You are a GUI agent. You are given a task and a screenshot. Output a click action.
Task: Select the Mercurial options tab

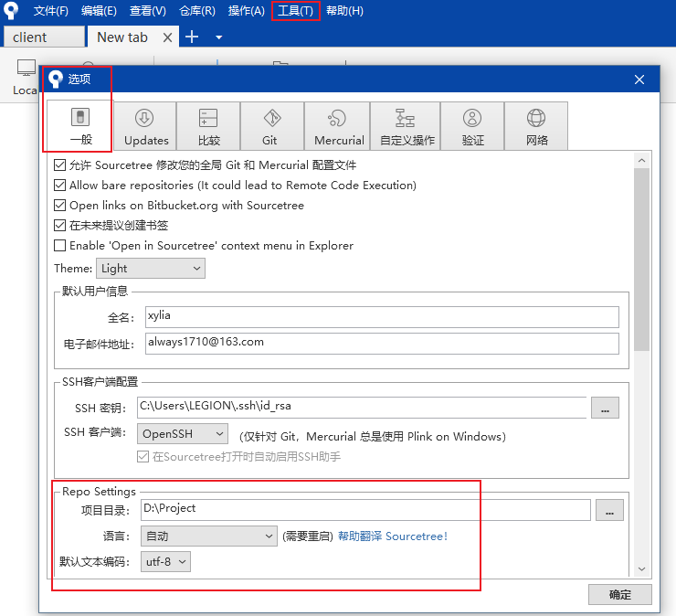(x=338, y=126)
